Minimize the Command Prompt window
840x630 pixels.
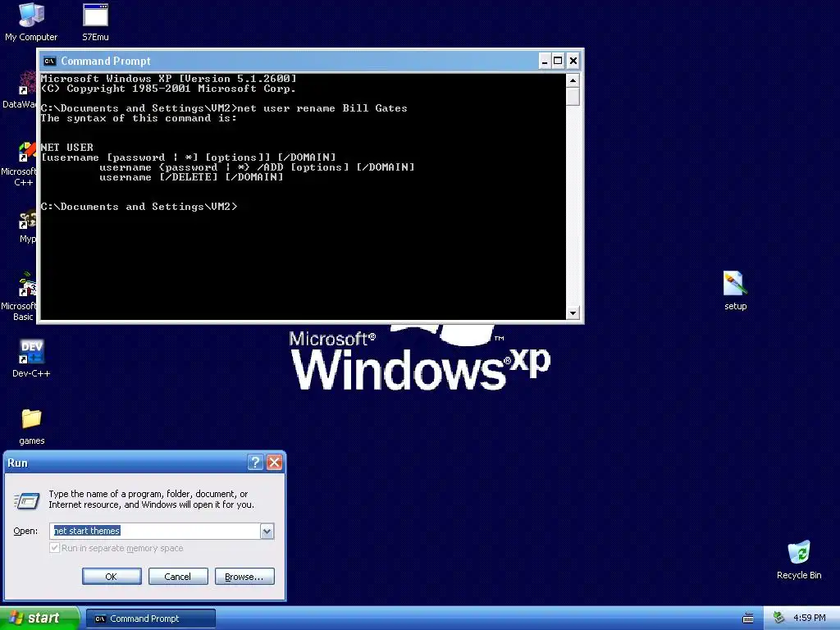click(545, 61)
